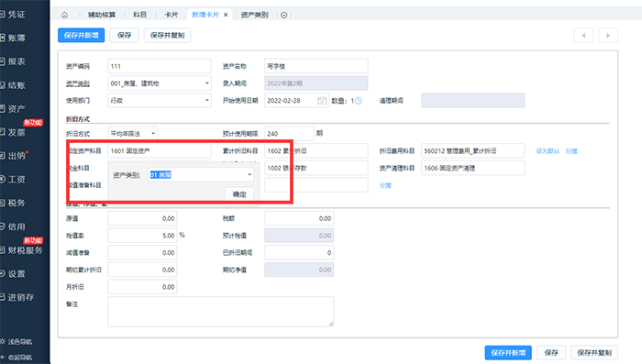642x364 pixels.
Task: Click inside the 备注 text area
Action: [221, 312]
